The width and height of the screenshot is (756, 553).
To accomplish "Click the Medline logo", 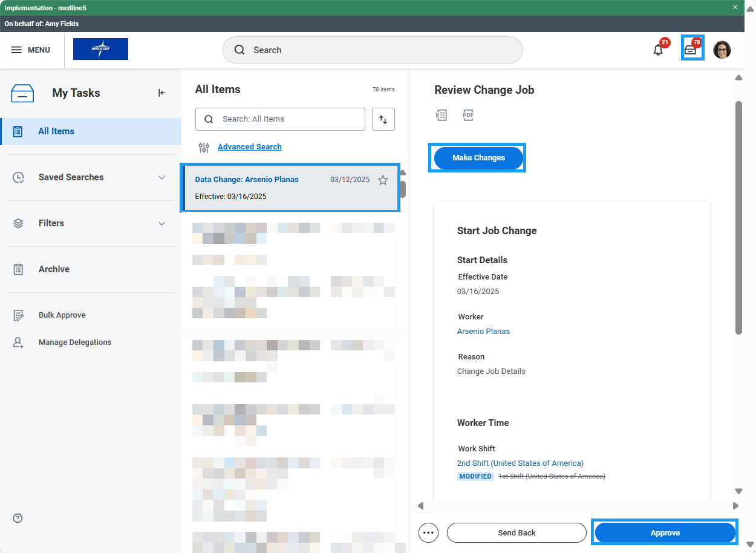I will [100, 49].
